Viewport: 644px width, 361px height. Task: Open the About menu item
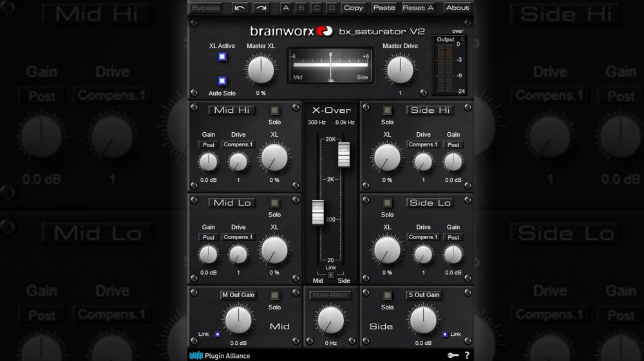point(457,8)
